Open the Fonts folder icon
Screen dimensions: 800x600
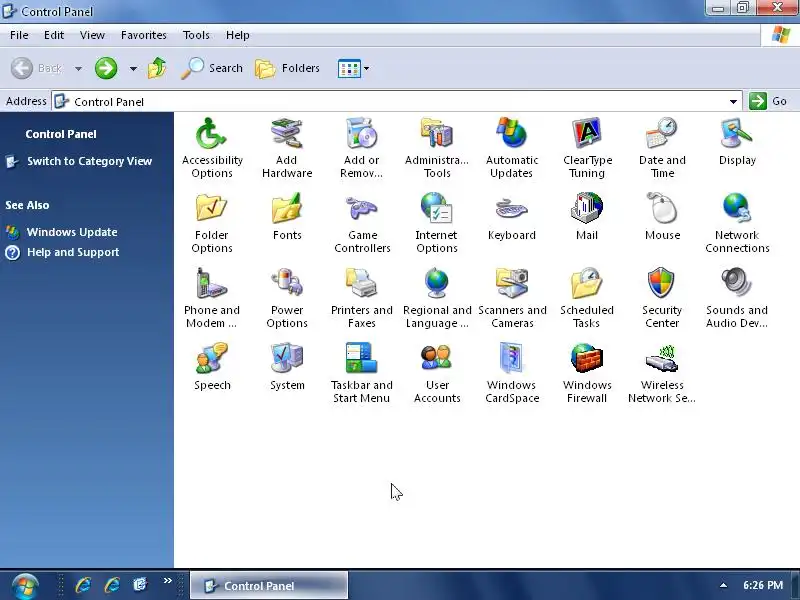287,208
